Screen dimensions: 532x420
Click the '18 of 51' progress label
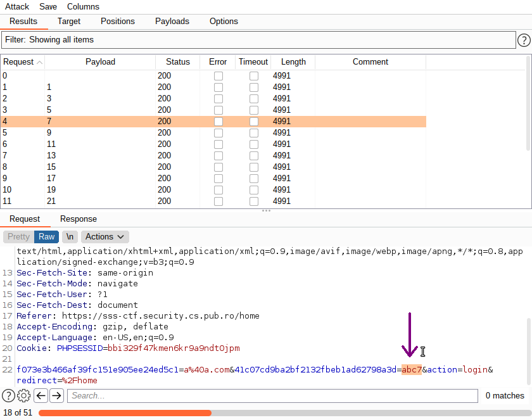click(18, 413)
